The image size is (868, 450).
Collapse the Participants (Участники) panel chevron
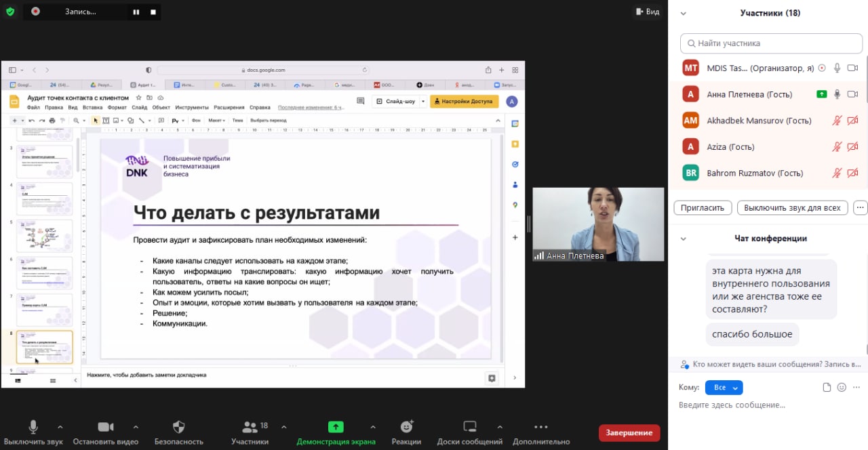click(x=684, y=13)
